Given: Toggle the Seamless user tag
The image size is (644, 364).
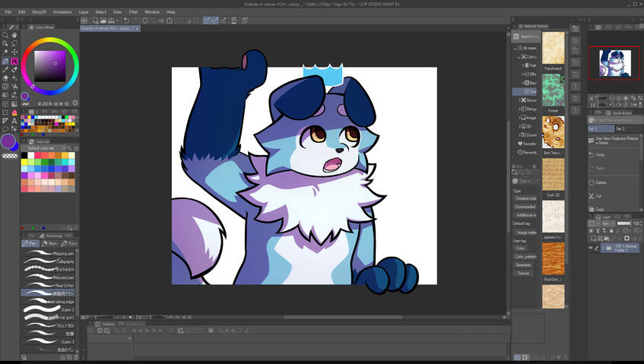Looking at the screenshot, I should coord(523,265).
